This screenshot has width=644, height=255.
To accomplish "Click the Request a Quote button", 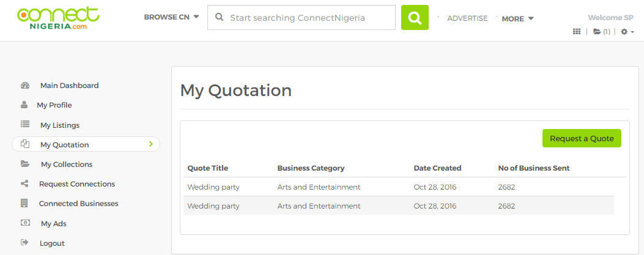I will click(582, 138).
